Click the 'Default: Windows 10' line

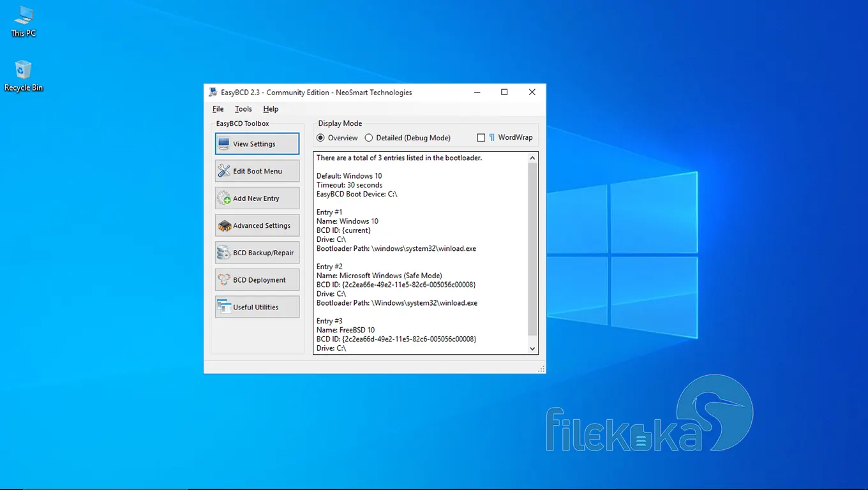click(x=349, y=176)
